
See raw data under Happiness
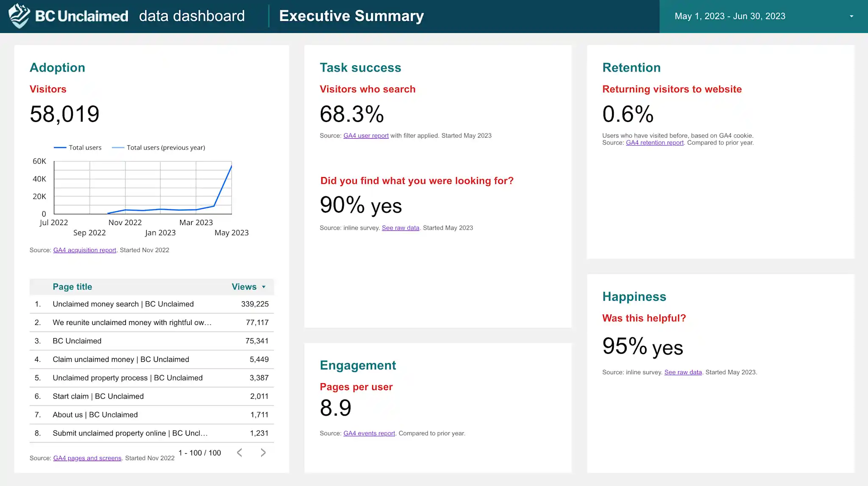tap(683, 372)
